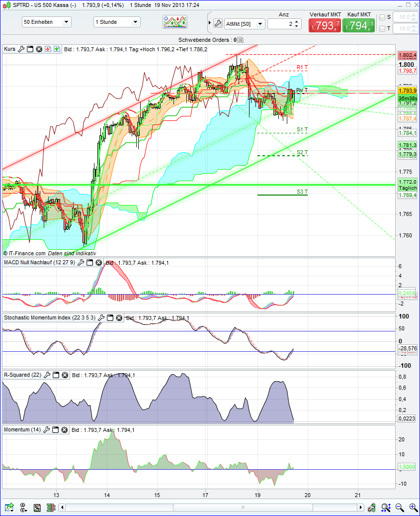420x516 pixels.
Task: Select the chart style icon in the top toolbar
Action: click(x=175, y=21)
